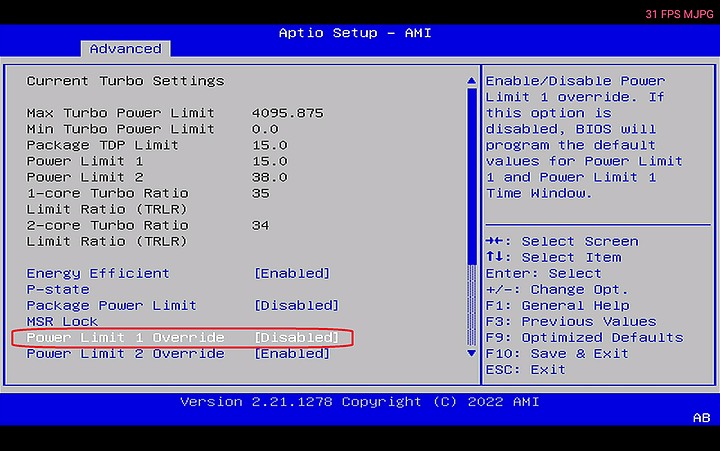
Task: Click Enter: Select hint
Action: pos(544,273)
